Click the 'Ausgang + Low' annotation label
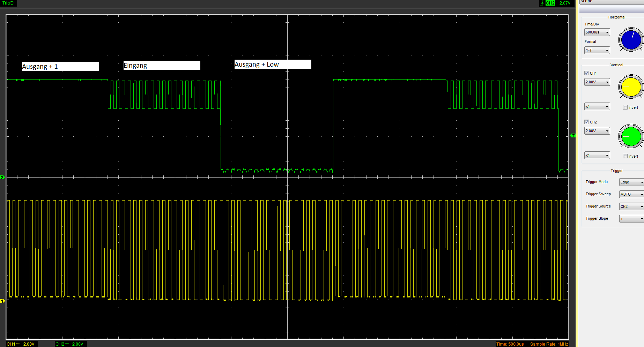 click(273, 64)
